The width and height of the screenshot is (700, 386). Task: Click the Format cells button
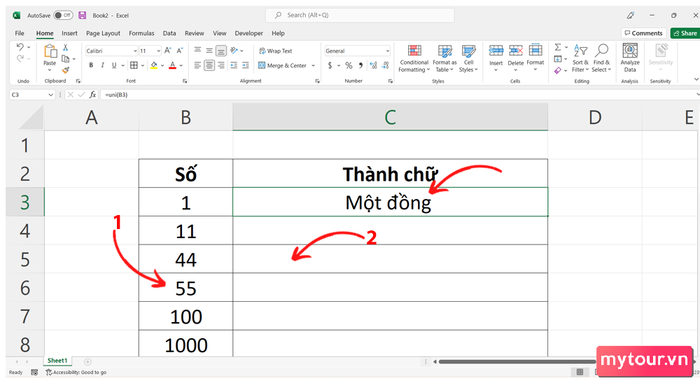click(x=535, y=57)
